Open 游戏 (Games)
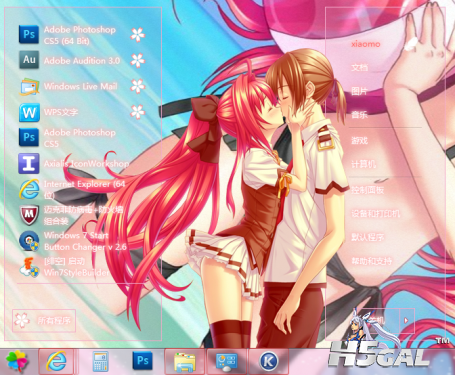Image resolution: width=455 pixels, height=375 pixels. click(359, 140)
